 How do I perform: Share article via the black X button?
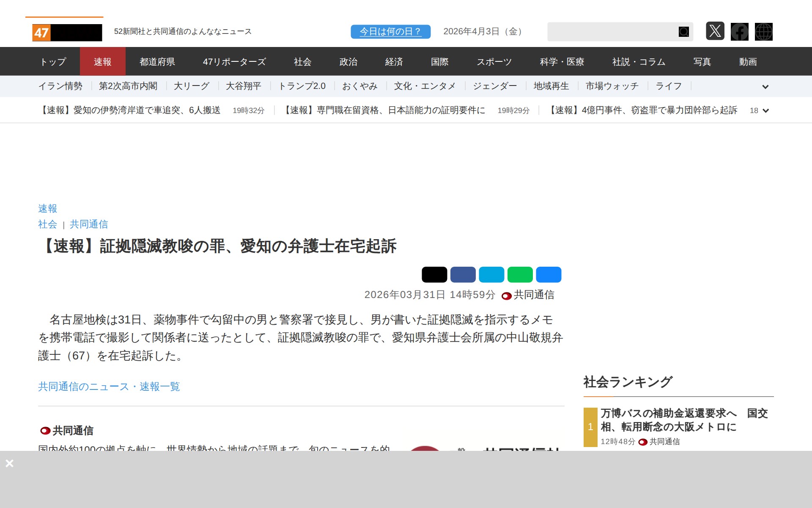(435, 274)
